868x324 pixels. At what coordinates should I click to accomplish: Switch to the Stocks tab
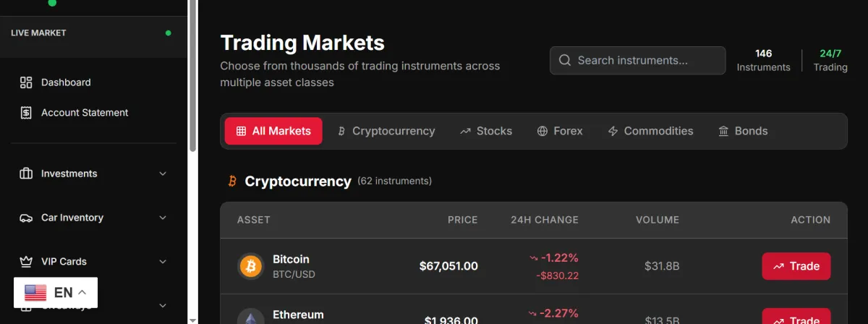[486, 131]
